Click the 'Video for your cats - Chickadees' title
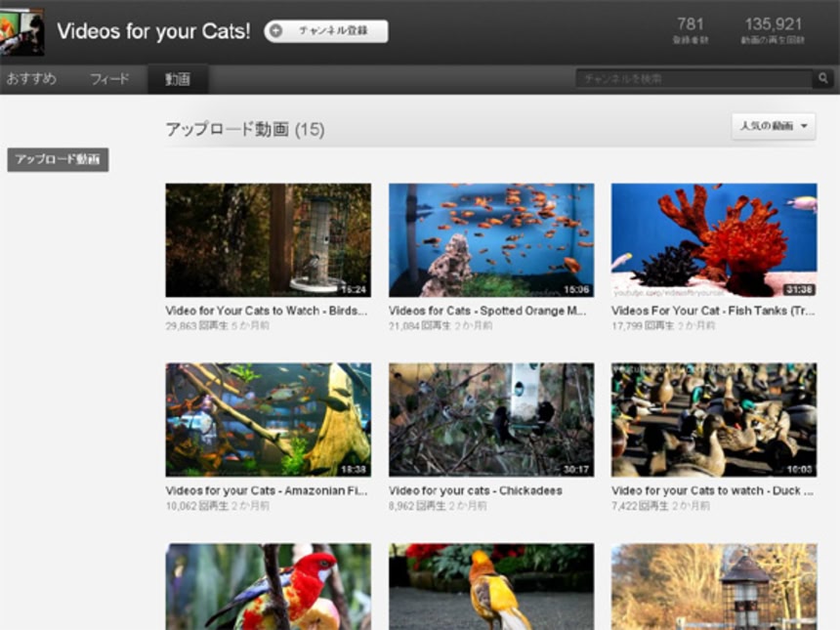This screenshot has height=630, width=840. click(475, 490)
